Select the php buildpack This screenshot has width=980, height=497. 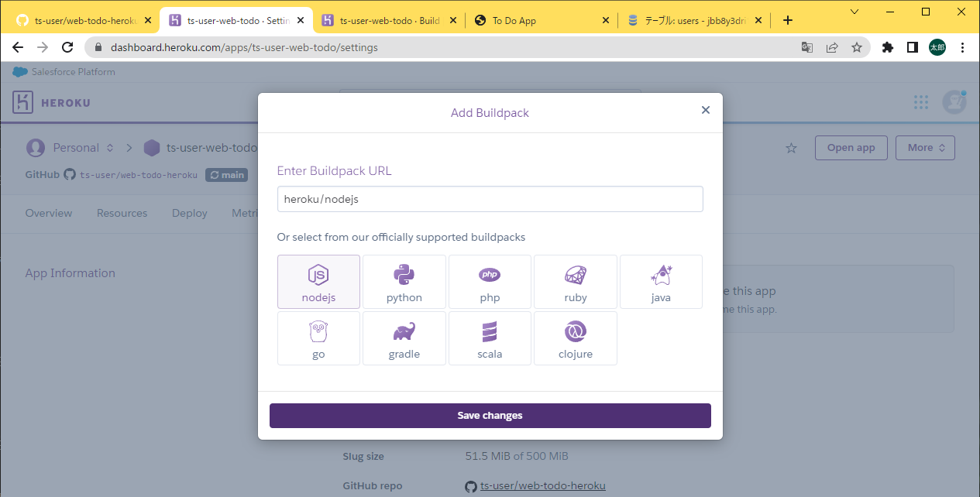[x=490, y=282]
